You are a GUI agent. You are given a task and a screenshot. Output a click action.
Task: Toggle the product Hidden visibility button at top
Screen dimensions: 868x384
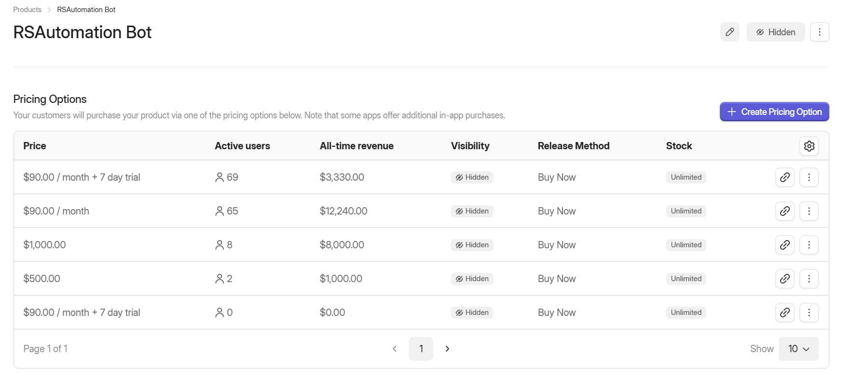pos(775,32)
